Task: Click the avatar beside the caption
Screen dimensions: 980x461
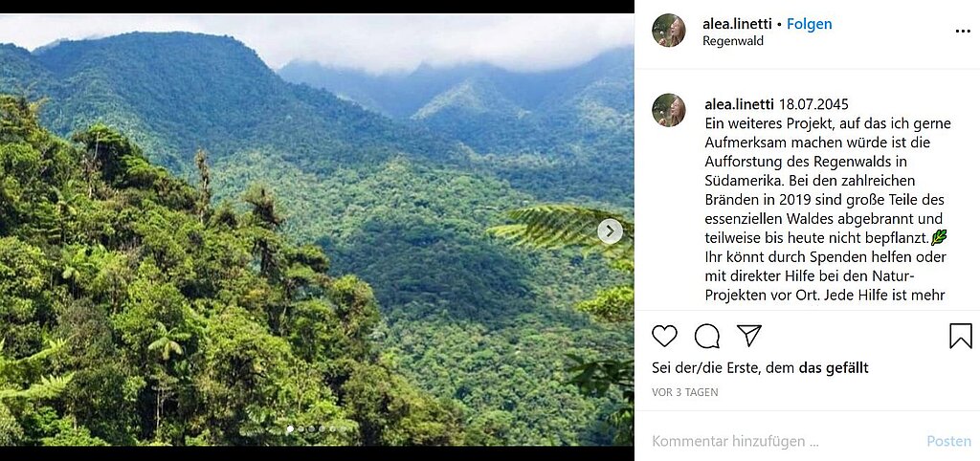Action: point(669,110)
